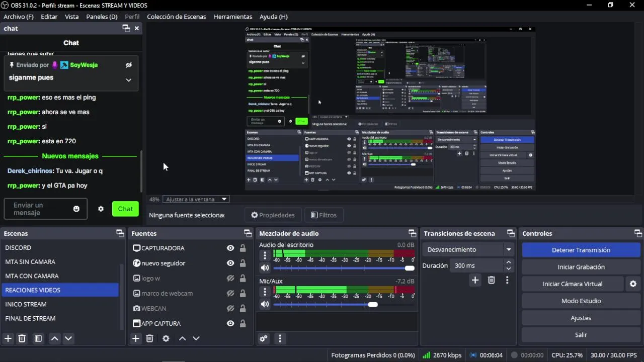The image size is (644, 362).
Task: Add a new scene with plus icon
Action: 8,338
